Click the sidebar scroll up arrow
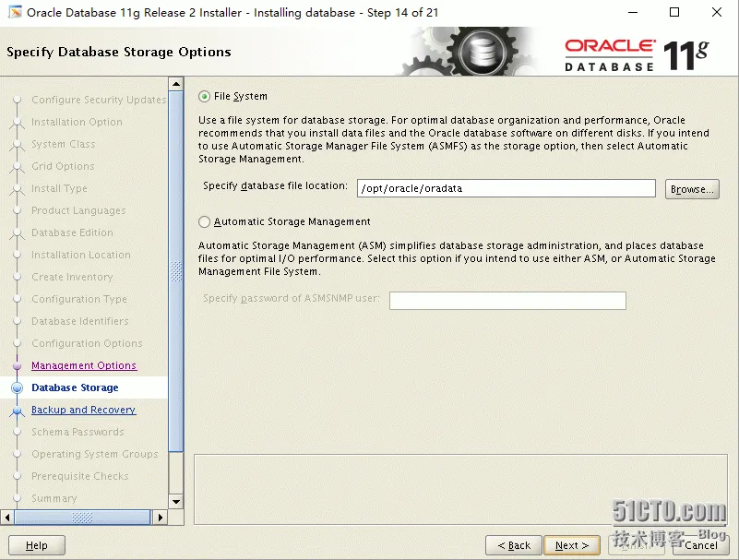Image resolution: width=739 pixels, height=560 pixels. coord(176,84)
